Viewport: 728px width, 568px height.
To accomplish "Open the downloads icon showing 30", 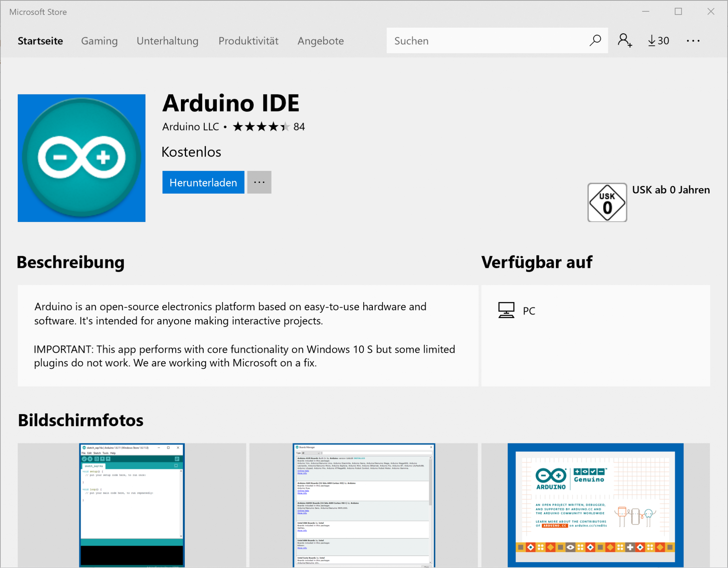I will 657,40.
